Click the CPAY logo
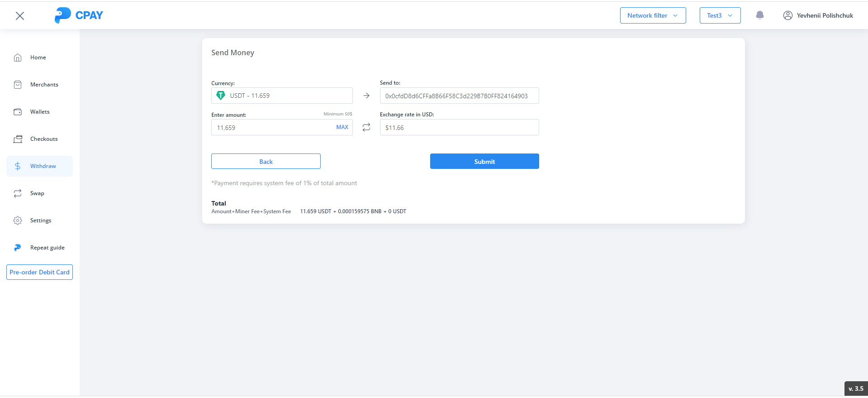 (79, 15)
